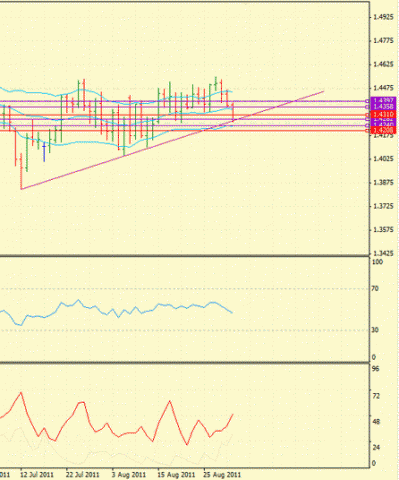Click the 72 label on lower indicator scale
Image resolution: width=399 pixels, height=480 pixels.
point(375,396)
